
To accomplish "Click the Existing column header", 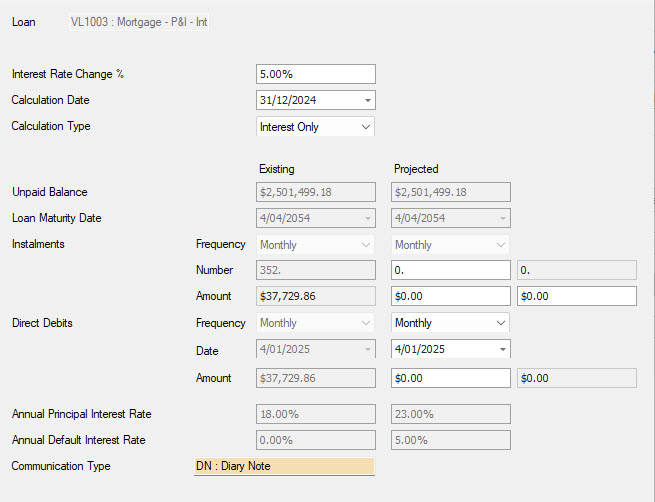I will tap(277, 169).
